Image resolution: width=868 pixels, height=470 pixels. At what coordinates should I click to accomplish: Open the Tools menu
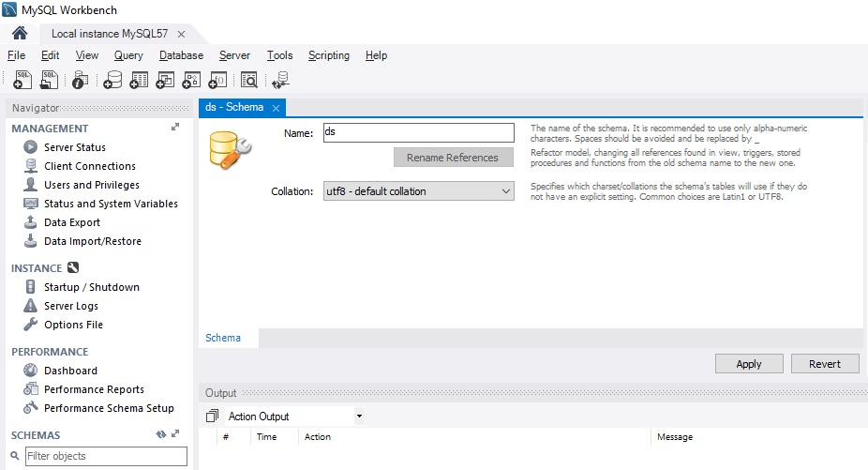279,55
